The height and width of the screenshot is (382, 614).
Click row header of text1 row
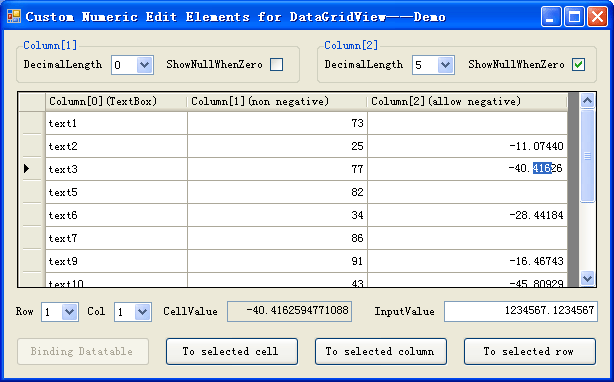pyautogui.click(x=32, y=123)
